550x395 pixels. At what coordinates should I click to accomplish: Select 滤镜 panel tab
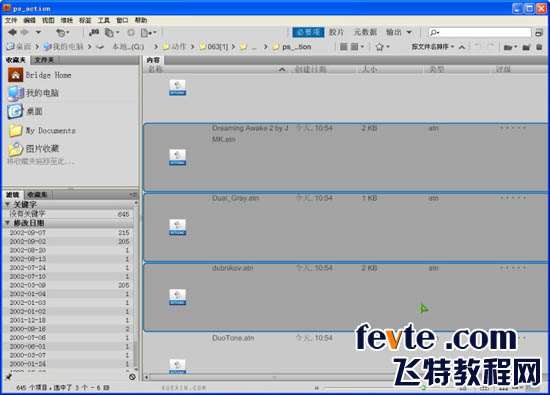[13, 195]
